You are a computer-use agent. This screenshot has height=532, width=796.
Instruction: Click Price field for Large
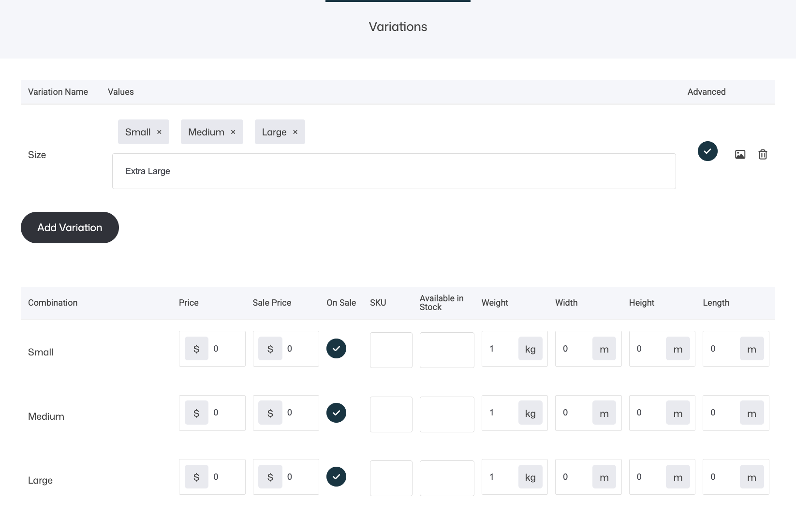point(212,477)
